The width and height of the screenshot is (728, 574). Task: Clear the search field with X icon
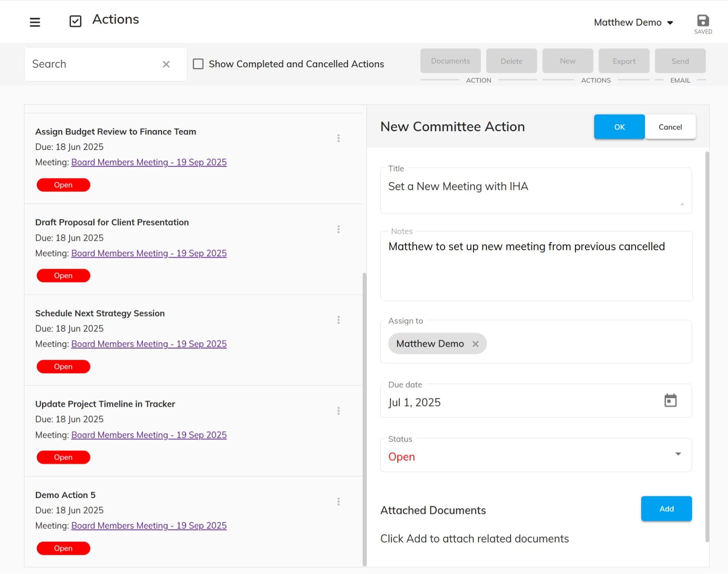[x=166, y=64]
